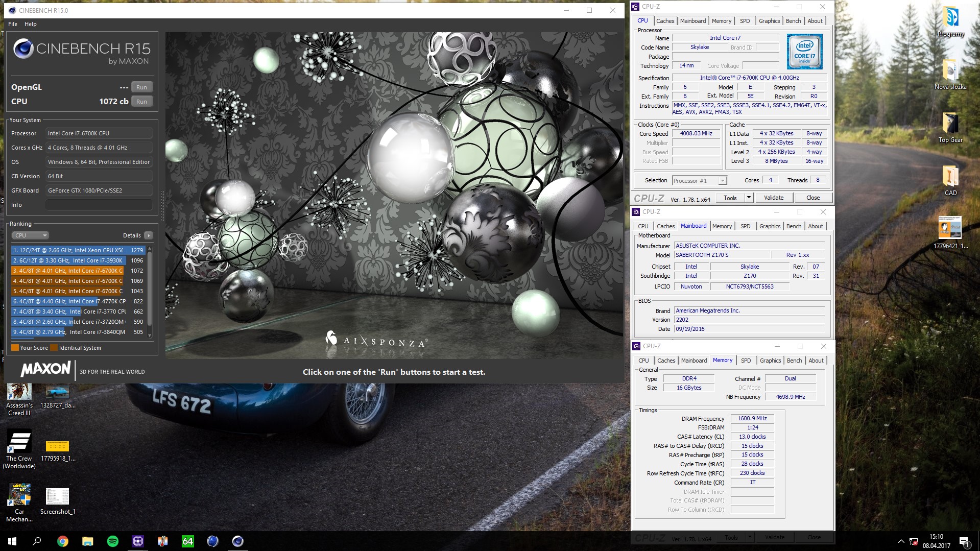
Task: Click the SABERTOOTH Z170 S model field
Action: coord(722,255)
